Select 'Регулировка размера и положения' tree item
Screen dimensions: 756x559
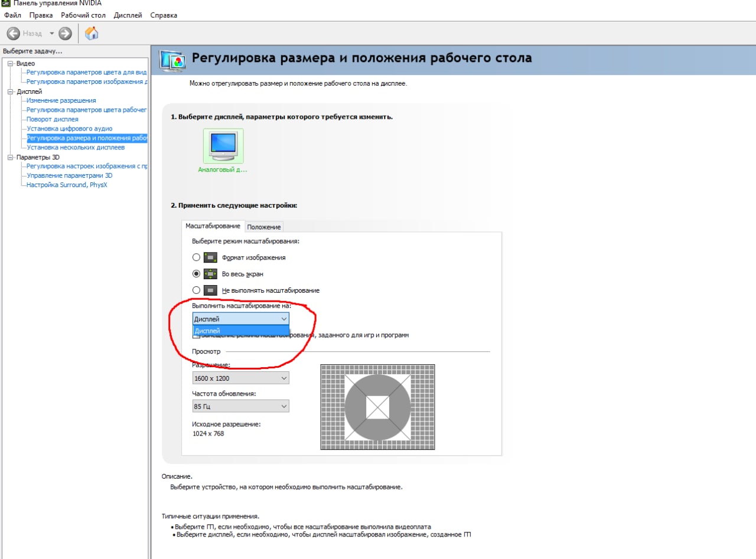(x=86, y=138)
